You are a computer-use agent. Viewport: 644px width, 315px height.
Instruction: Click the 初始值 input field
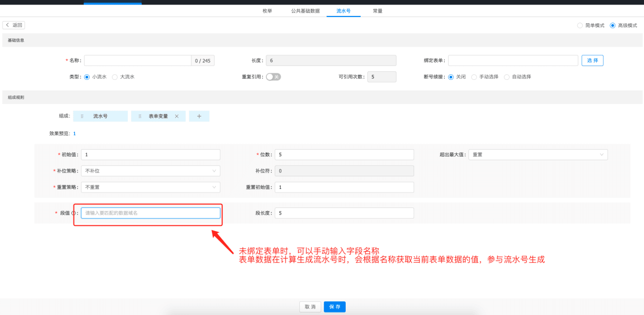(x=150, y=155)
